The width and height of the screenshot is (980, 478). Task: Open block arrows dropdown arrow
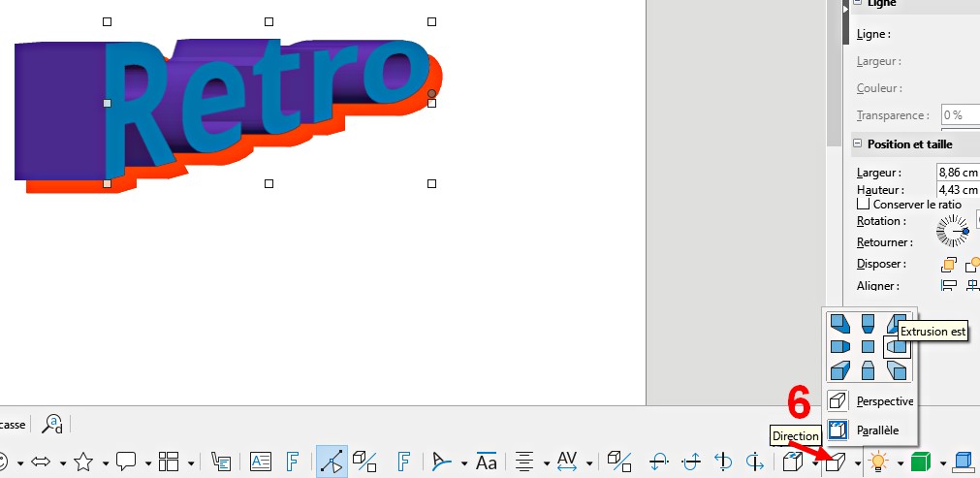tap(63, 463)
